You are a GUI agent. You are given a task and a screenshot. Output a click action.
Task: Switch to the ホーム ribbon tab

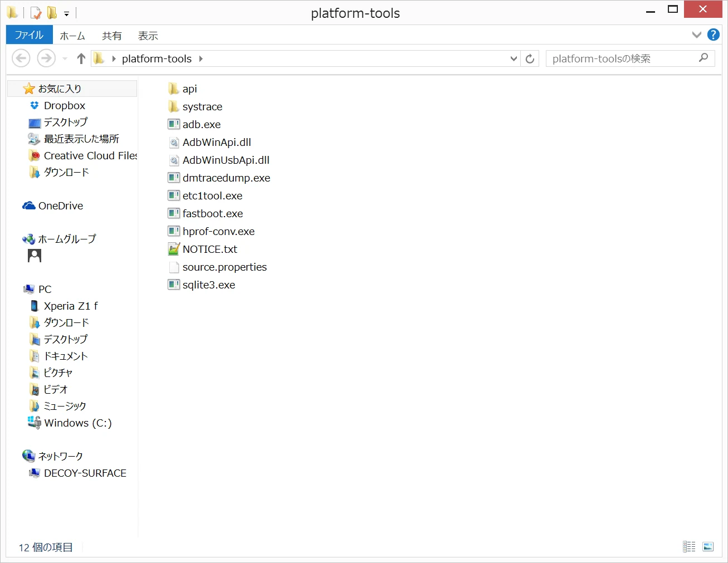click(x=72, y=36)
